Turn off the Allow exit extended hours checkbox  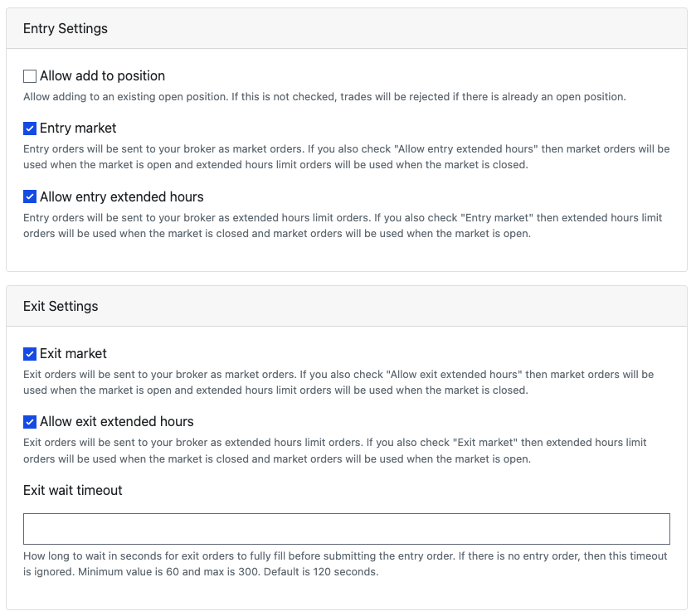pos(30,422)
